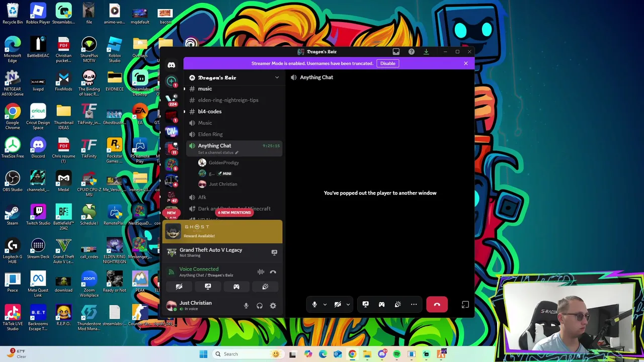
Task: Open Discord direct messages home icon
Action: click(x=172, y=65)
